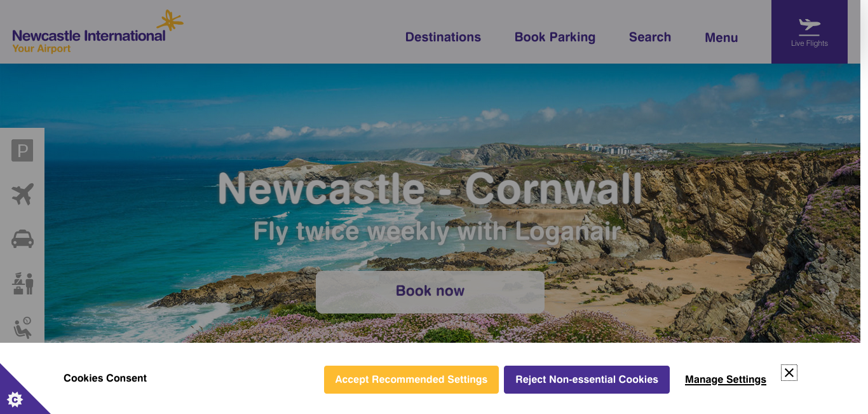Select the airplane flights icon in sidebar
Image resolution: width=868 pixels, height=414 pixels.
(x=22, y=195)
